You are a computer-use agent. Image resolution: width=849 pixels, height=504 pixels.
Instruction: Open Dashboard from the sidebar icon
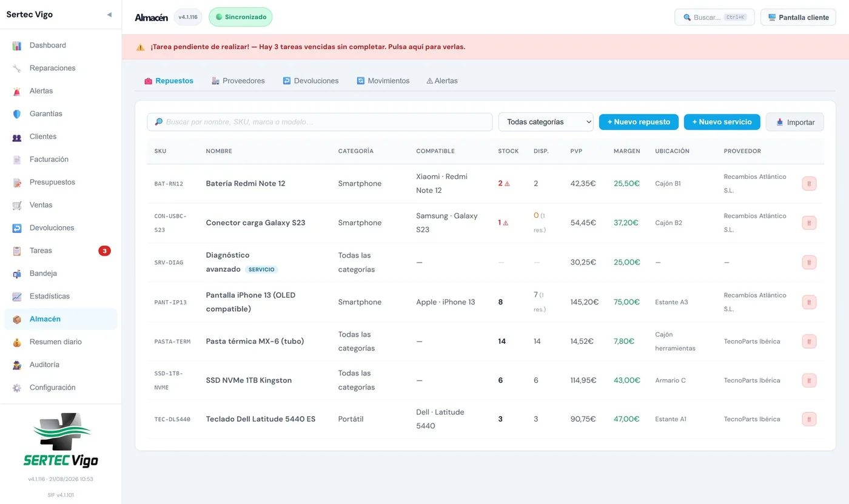tap(17, 45)
